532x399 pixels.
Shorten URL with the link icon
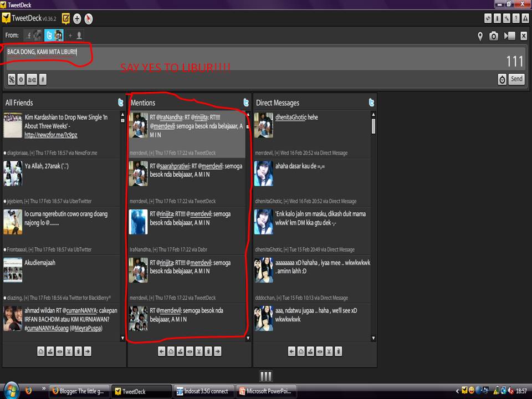pos(12,79)
